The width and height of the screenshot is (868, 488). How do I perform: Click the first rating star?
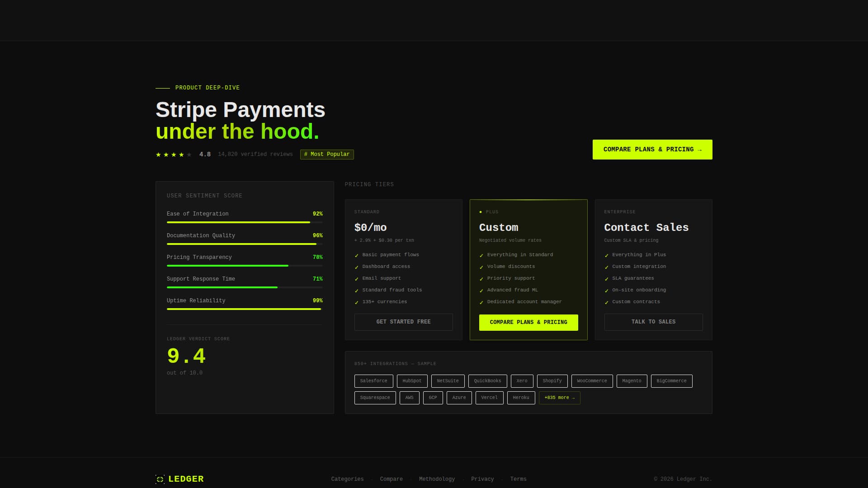coord(158,155)
